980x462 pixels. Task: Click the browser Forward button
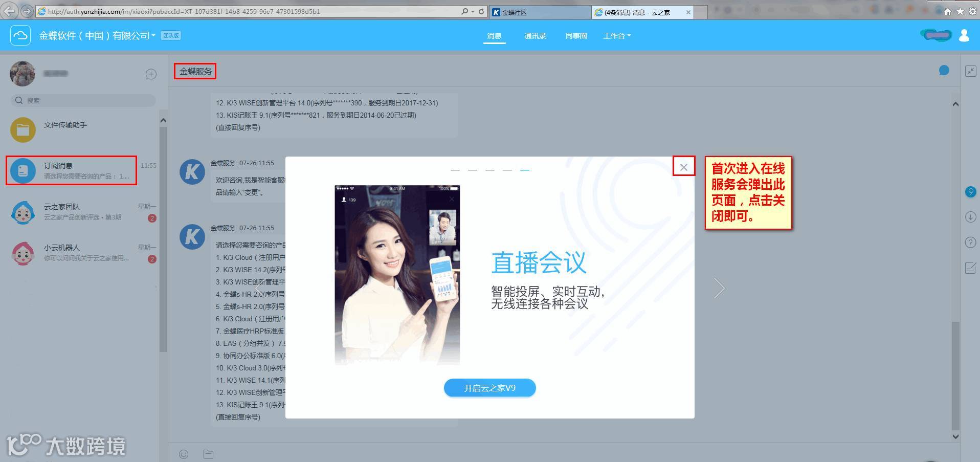coord(27,11)
